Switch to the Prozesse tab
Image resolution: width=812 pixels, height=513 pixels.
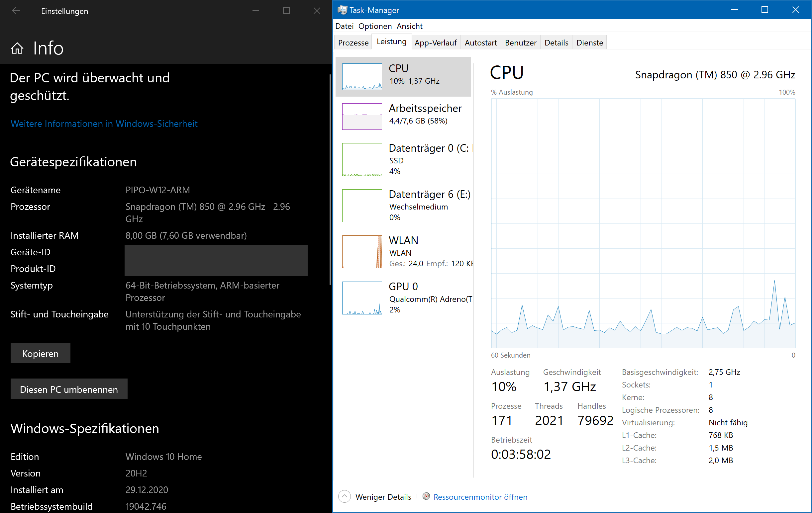(353, 43)
